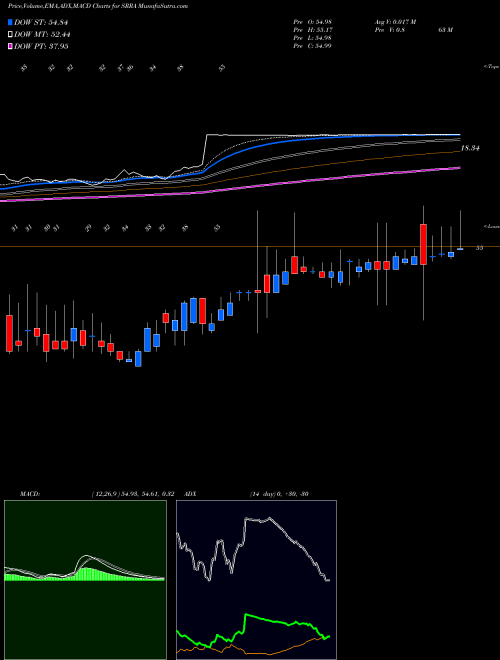
Task: Click the tall red candlestick near chart end
Action: pos(423,245)
